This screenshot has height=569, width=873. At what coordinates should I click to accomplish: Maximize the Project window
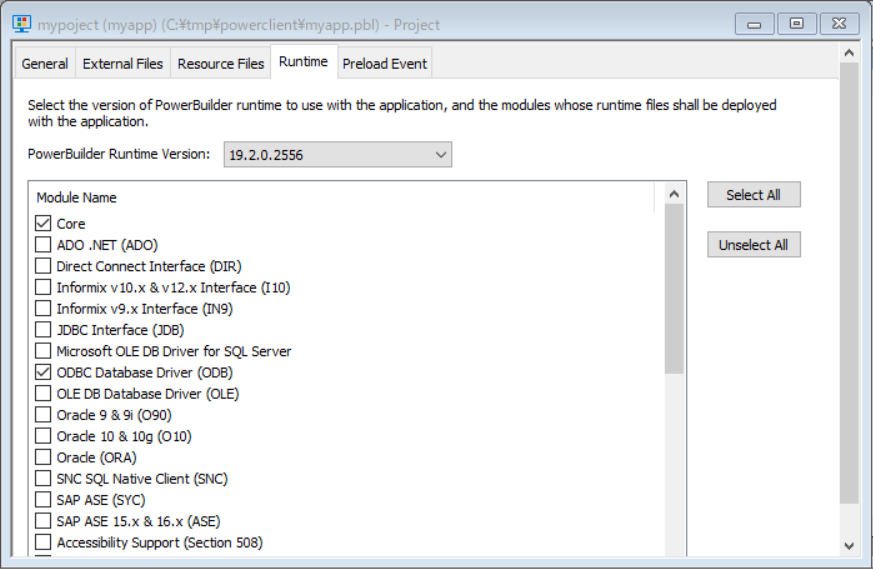tap(797, 24)
